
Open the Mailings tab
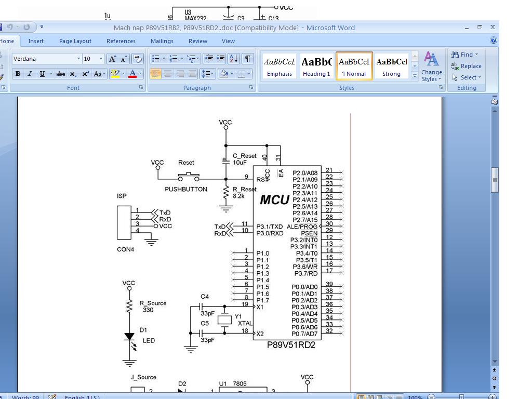162,41
